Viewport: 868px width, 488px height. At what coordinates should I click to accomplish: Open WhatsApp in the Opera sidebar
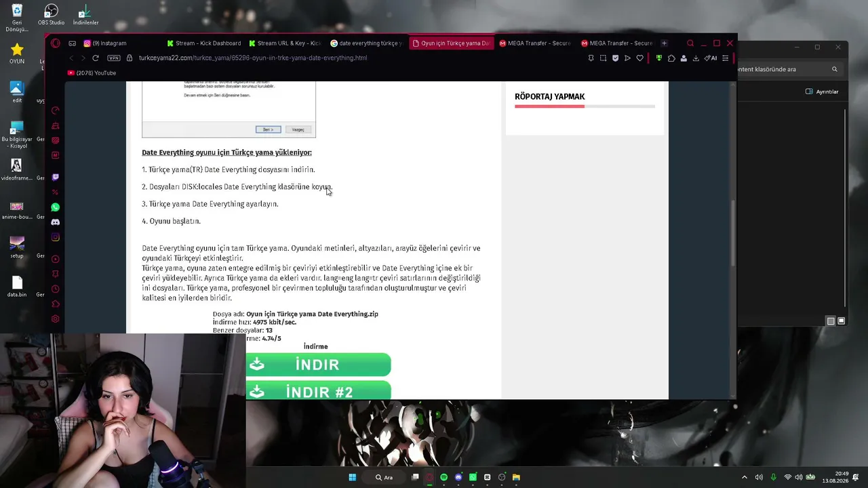(x=56, y=207)
